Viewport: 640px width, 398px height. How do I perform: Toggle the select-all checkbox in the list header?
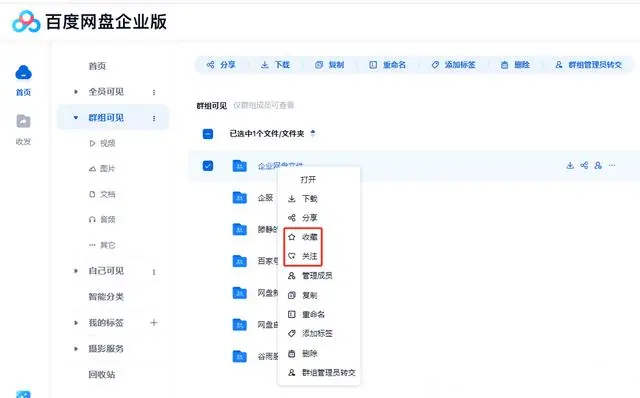pyautogui.click(x=208, y=133)
